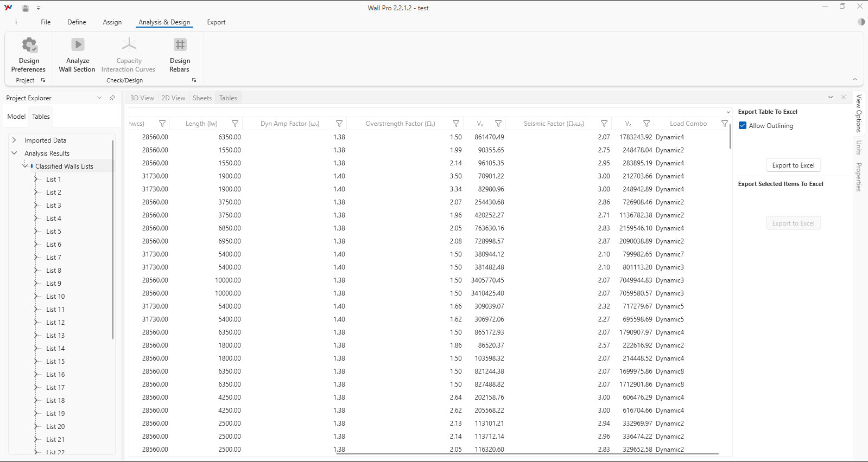Open Design Preferences gear icon

click(x=29, y=45)
